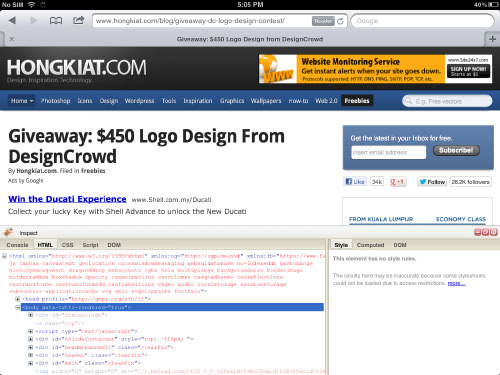500x375 pixels.
Task: Open the How-to navigation item
Action: (x=298, y=101)
